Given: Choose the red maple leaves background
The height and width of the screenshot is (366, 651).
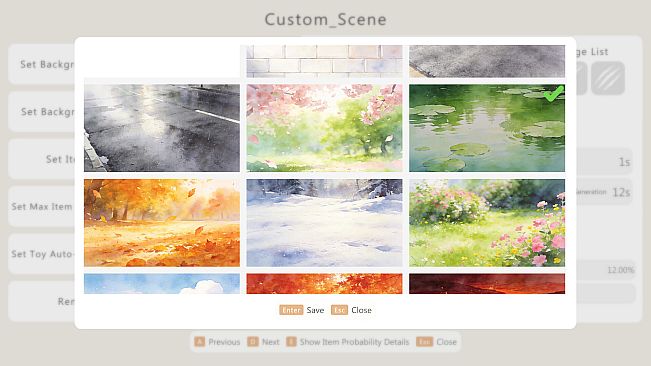Looking at the screenshot, I should click(324, 284).
